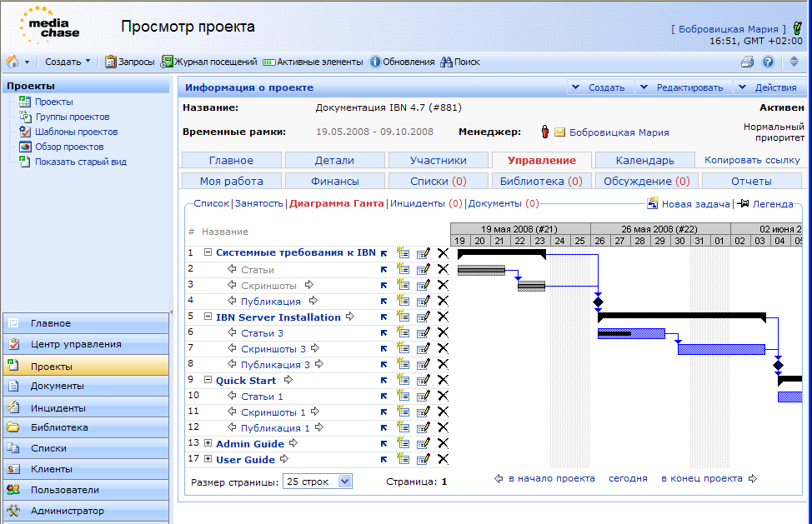Collapse the Системные требования к IBN group

coord(208,252)
